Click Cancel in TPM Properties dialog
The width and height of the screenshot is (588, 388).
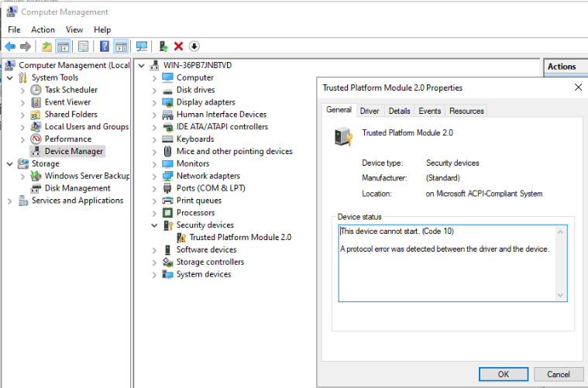pos(558,374)
